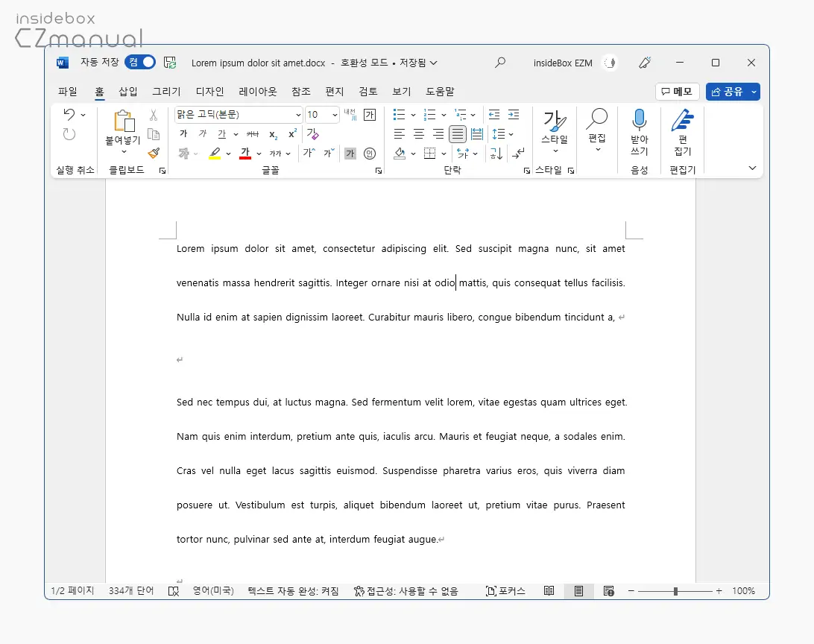Decrease paragraph indent

494,115
